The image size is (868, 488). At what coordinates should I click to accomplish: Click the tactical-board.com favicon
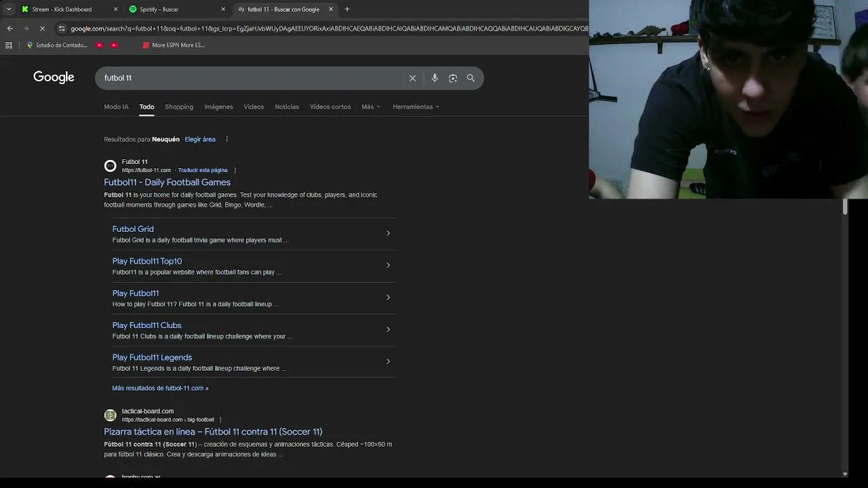[x=110, y=415]
